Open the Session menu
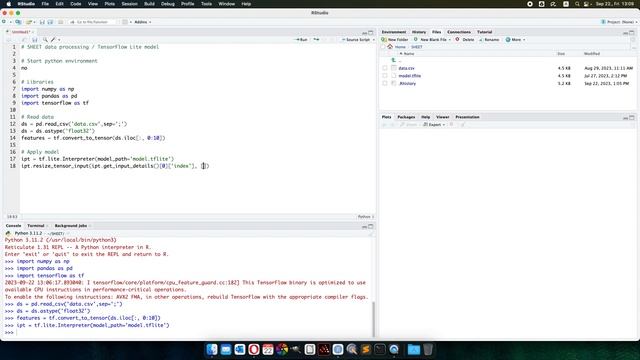The width and height of the screenshot is (640, 360). pyautogui.click(x=129, y=4)
